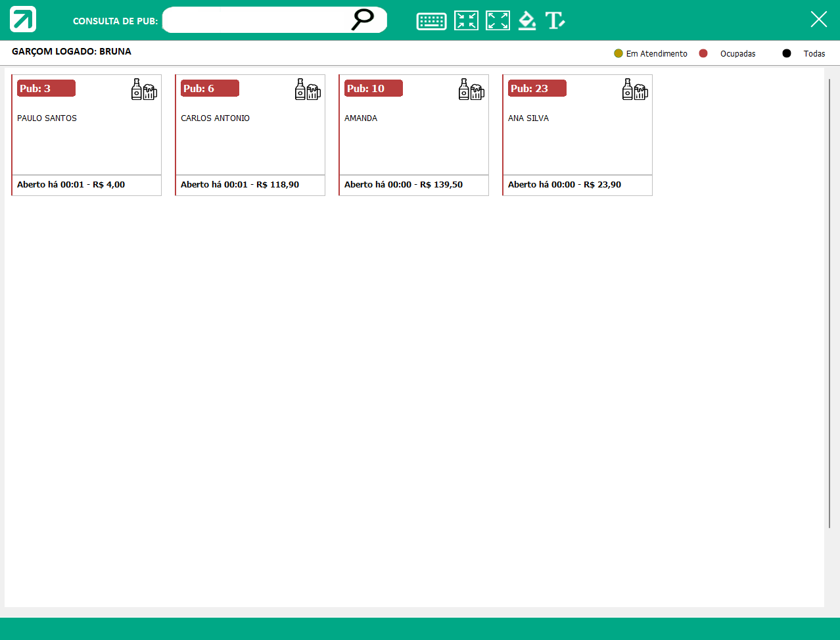Image resolution: width=840 pixels, height=640 pixels.
Task: Focus the Consulta de Pub search field
Action: click(274, 20)
